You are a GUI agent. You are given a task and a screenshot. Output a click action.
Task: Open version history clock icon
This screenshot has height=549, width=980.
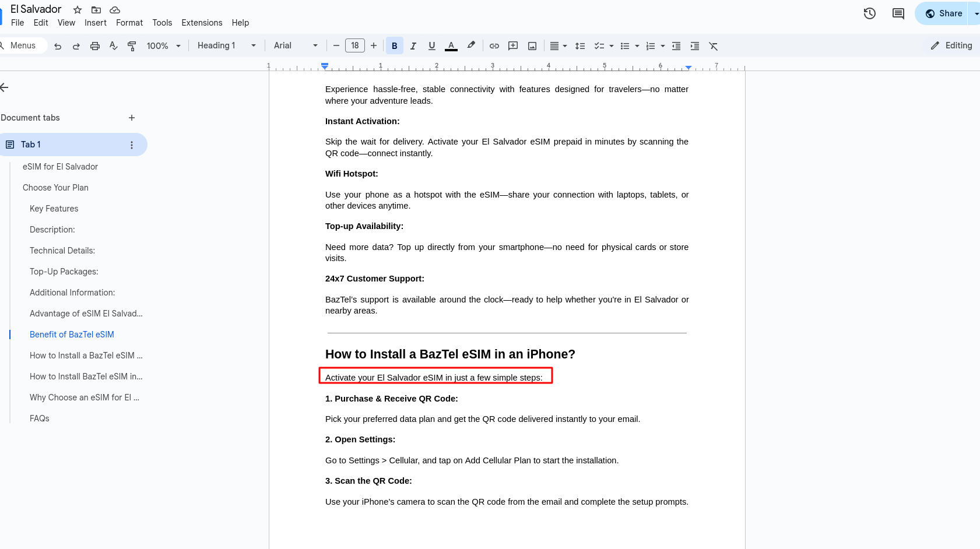click(x=869, y=13)
